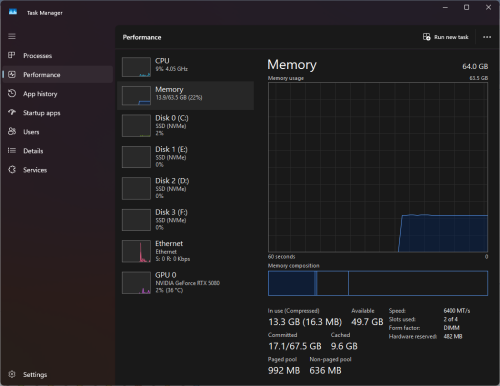
Task: Click the Disk 2 (D:) label
Action: pos(172,181)
